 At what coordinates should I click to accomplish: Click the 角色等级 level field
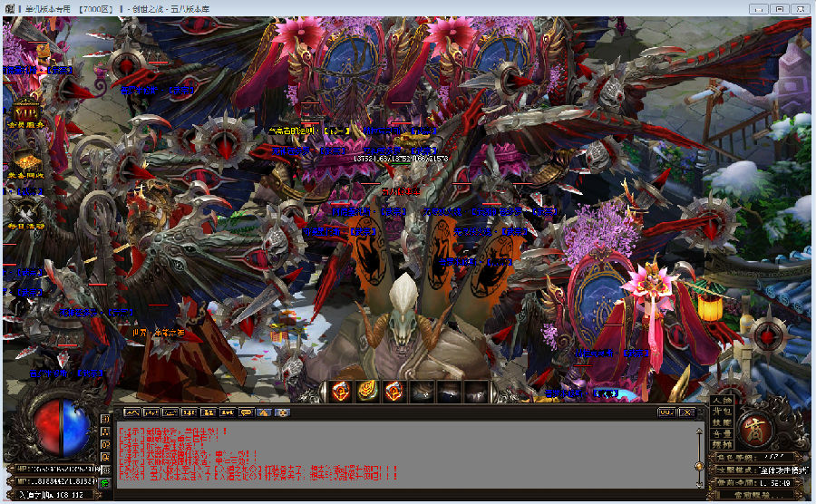[x=757, y=457]
